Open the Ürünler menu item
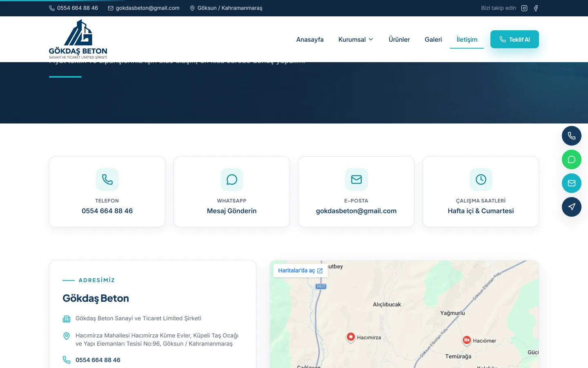This screenshot has width=588, height=368. pos(399,39)
